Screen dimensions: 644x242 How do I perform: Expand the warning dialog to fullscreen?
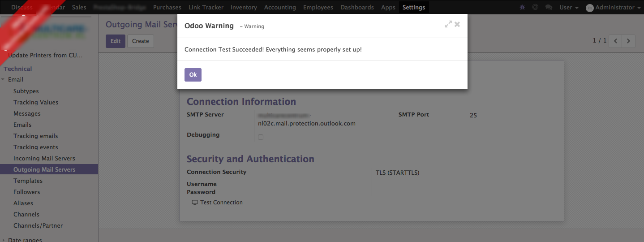pos(448,24)
